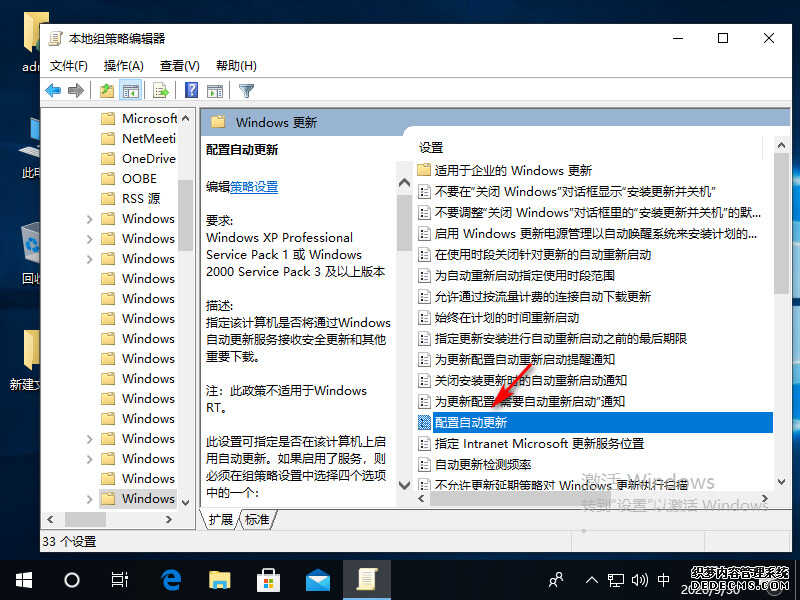This screenshot has height=600, width=800.
Task: Select the OOBE folder in tree
Action: point(129,179)
